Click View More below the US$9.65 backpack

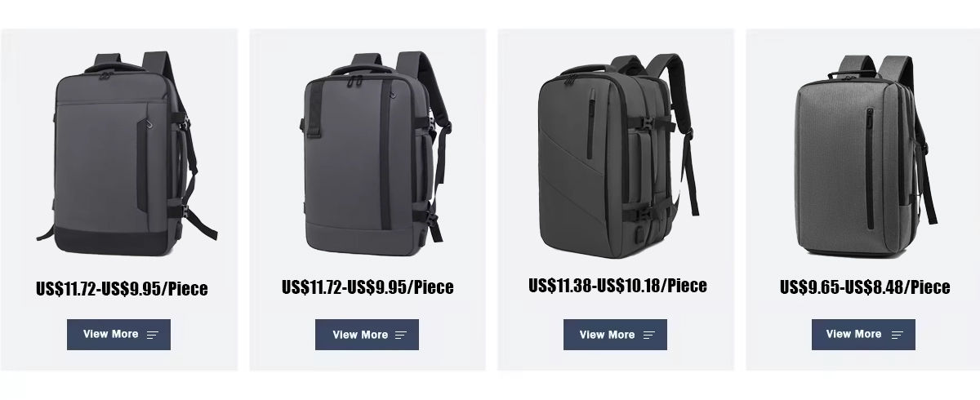863,335
